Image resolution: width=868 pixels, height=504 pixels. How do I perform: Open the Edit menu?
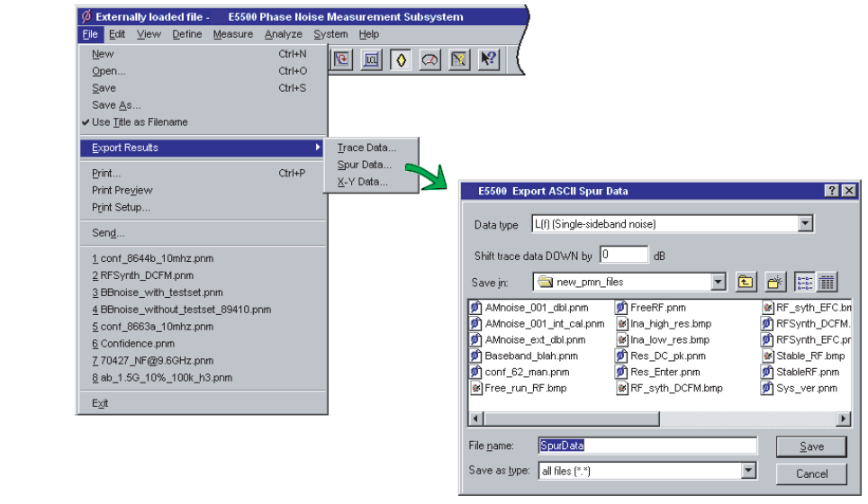point(117,34)
